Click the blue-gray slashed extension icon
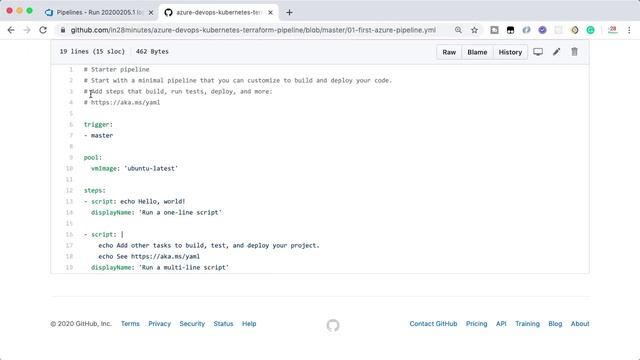This screenshot has width=640, height=360. pos(526,30)
